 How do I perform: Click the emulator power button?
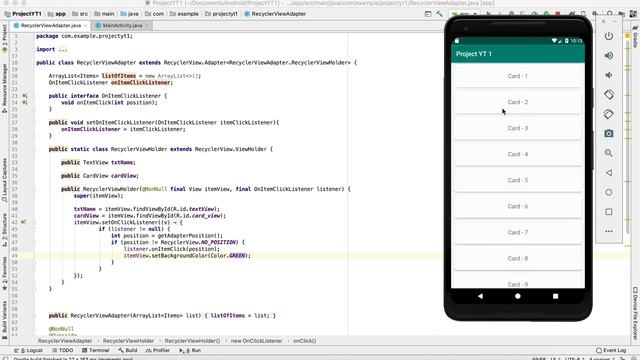point(609,36)
